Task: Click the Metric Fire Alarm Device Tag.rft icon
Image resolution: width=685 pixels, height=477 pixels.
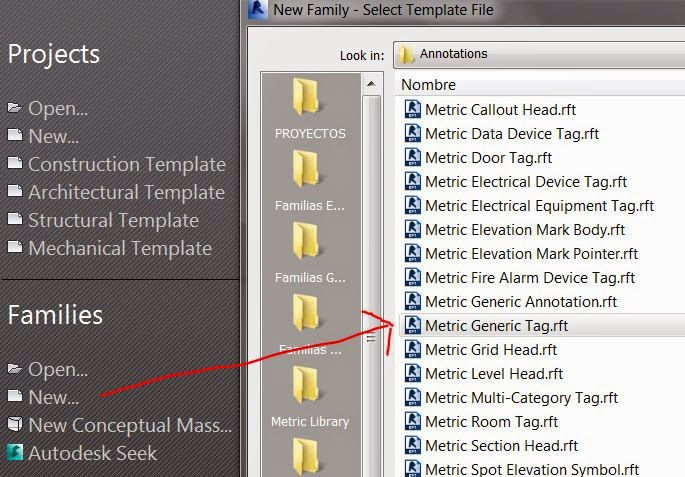Action: pos(412,277)
